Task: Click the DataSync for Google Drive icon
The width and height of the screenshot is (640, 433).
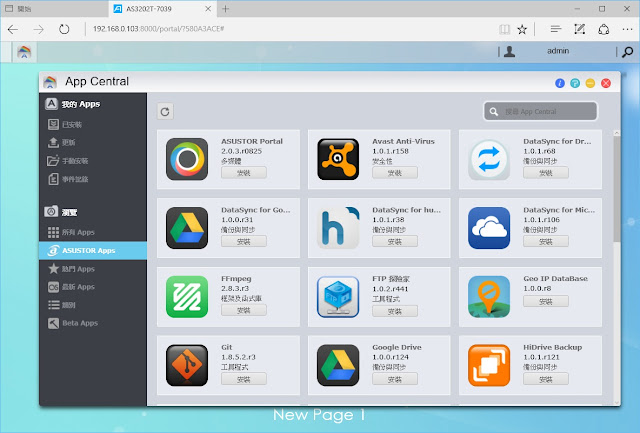Action: (187, 228)
